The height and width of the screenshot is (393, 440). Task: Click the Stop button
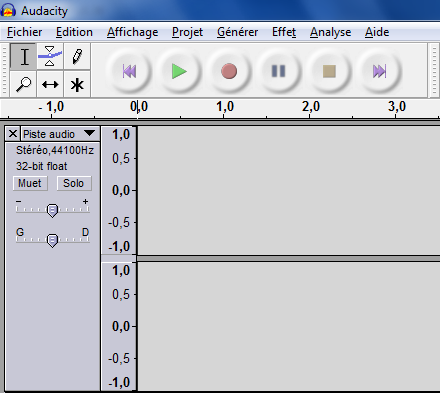click(x=329, y=71)
